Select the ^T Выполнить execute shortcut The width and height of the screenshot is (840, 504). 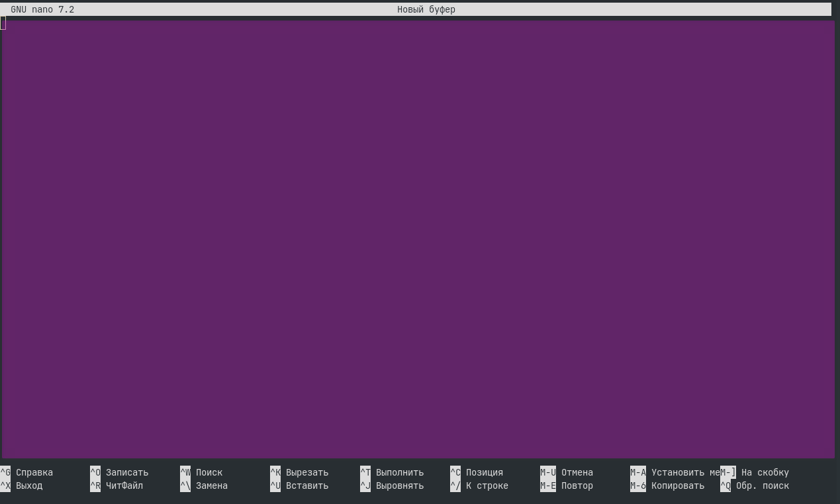(x=392, y=472)
